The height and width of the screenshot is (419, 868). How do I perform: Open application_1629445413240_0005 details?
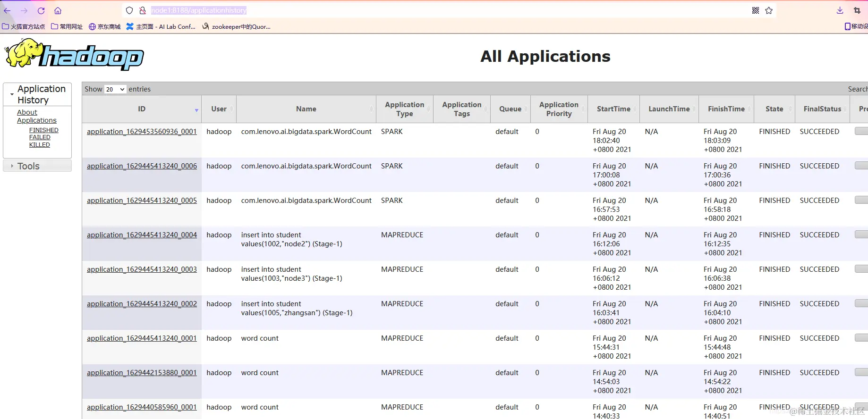(142, 201)
